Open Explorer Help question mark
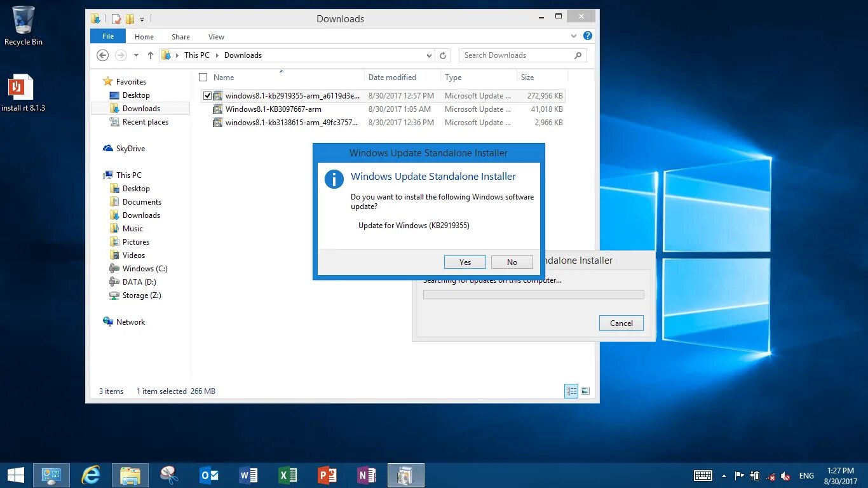 [x=588, y=36]
